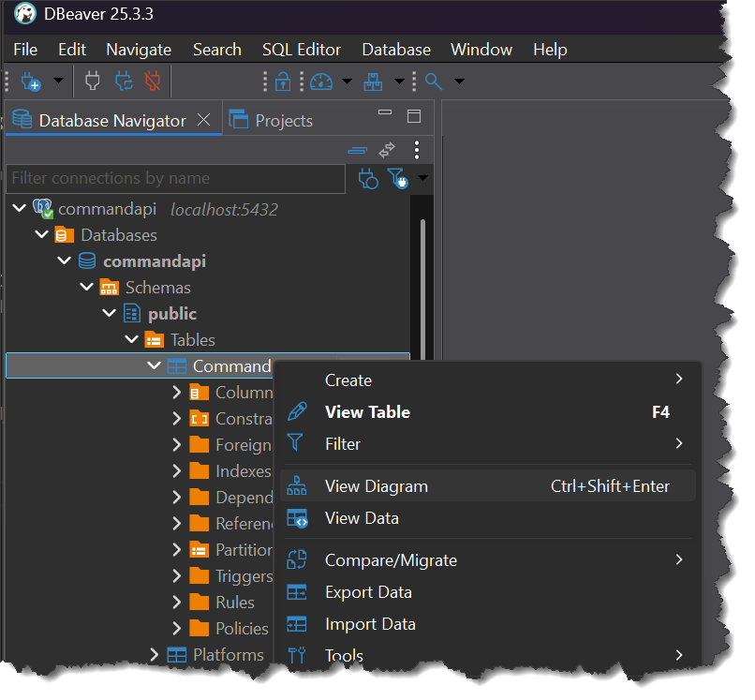The height and width of the screenshot is (700, 755).
Task: Click the Connect plug icon in toolbar
Action: coord(92,82)
